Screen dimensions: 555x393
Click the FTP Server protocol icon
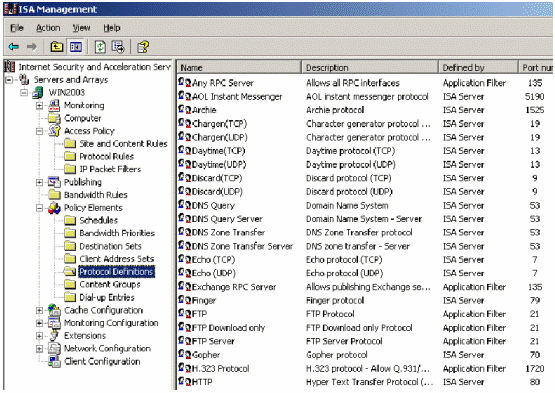pyautogui.click(x=185, y=341)
